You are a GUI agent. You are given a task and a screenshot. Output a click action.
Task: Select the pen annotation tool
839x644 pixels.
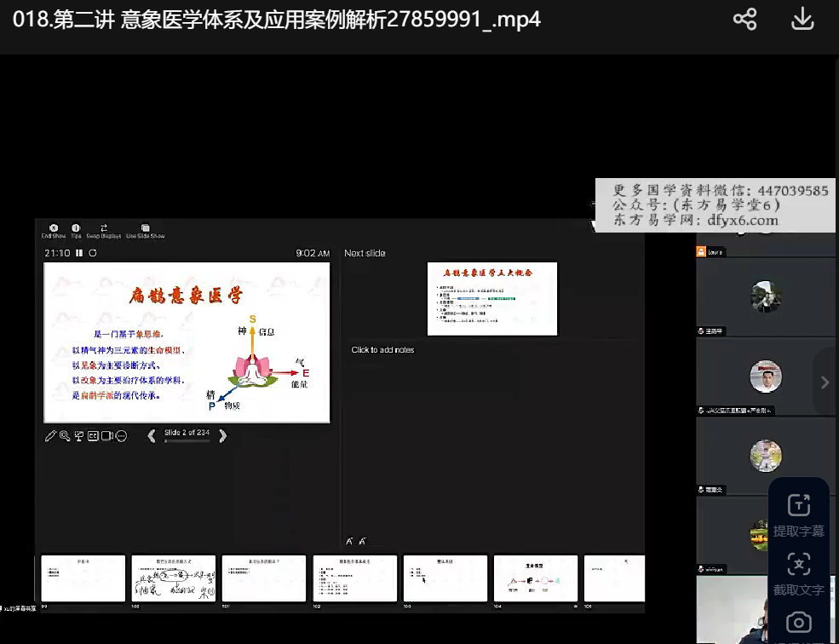51,436
